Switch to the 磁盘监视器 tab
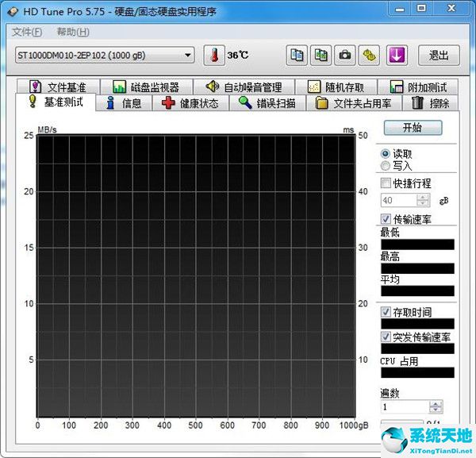Screen dimensions: 476x458 click(x=147, y=87)
